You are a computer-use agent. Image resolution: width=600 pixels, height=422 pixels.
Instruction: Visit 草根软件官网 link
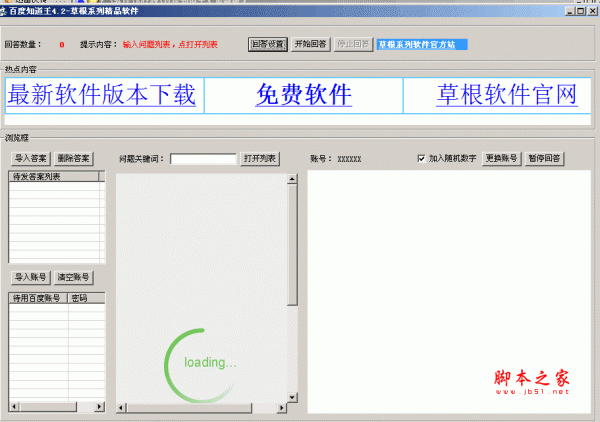click(x=507, y=95)
